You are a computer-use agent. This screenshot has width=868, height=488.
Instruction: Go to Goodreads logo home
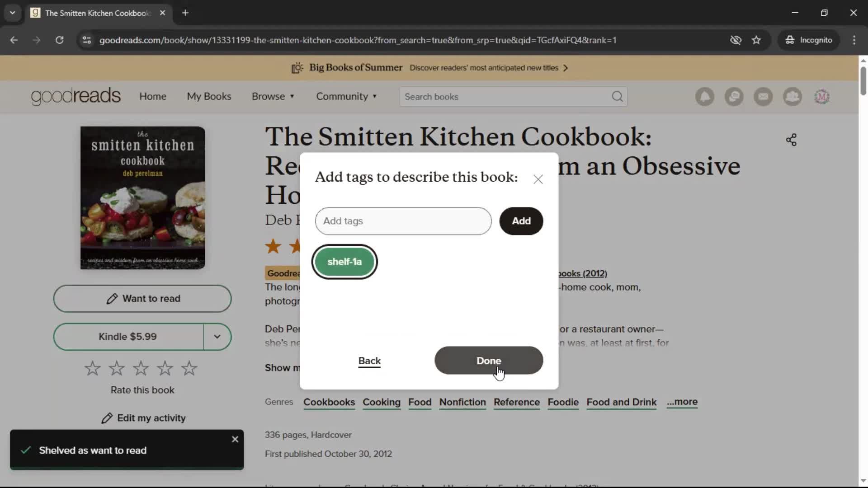pyautogui.click(x=75, y=96)
